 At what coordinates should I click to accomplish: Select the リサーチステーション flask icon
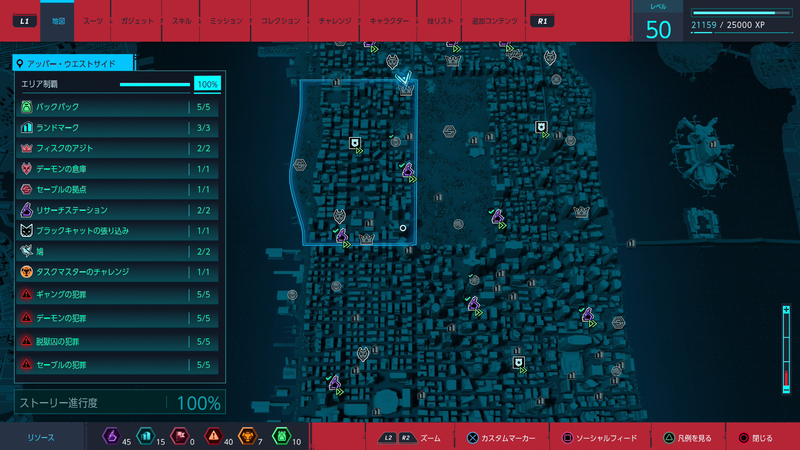pos(27,210)
